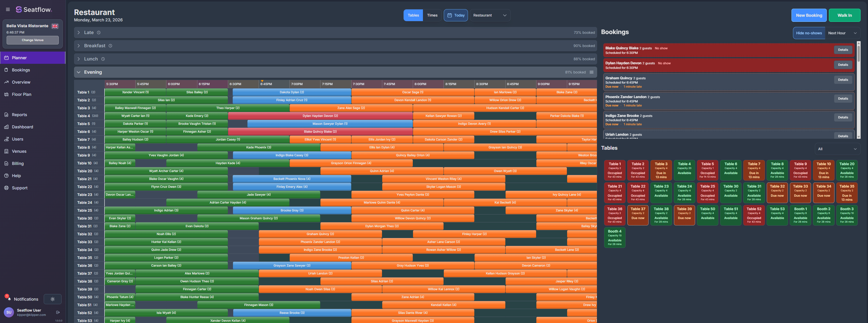Select the Table 1 occupied status card

pyautogui.click(x=615, y=170)
